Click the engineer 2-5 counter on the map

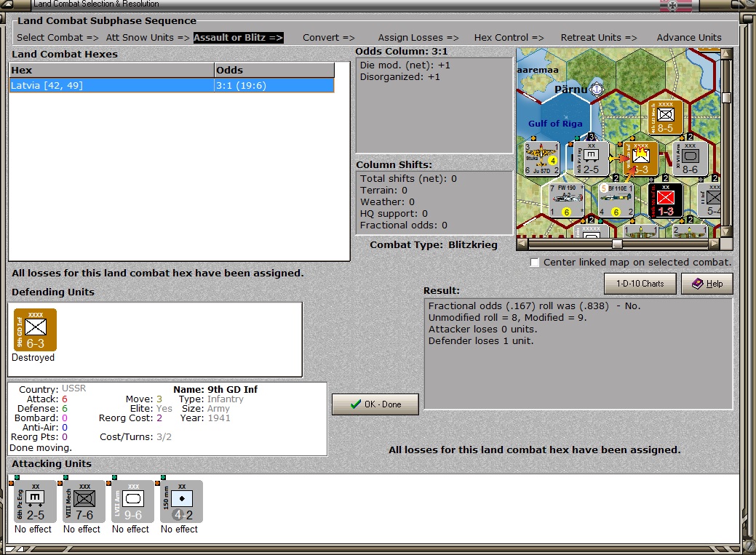click(591, 159)
